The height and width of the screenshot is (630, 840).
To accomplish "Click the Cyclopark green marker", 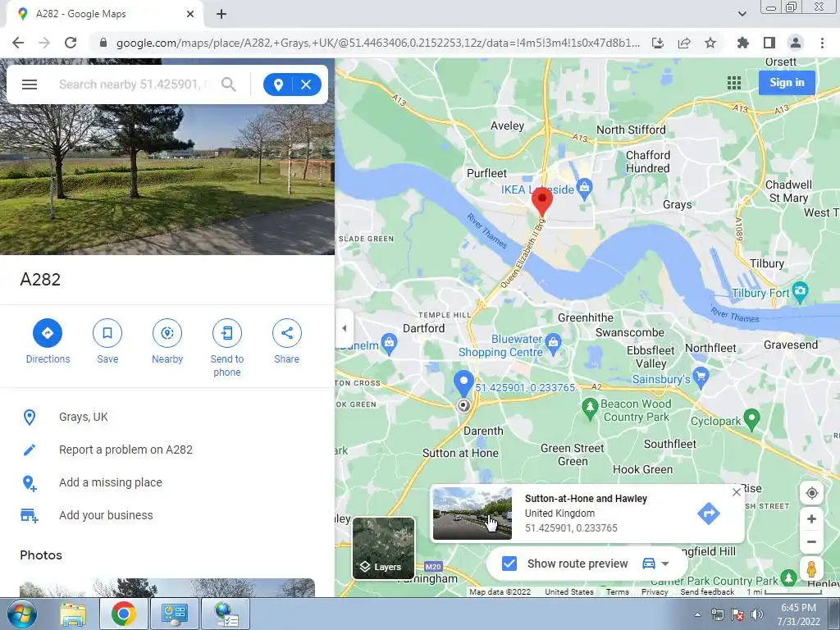I will pyautogui.click(x=751, y=419).
